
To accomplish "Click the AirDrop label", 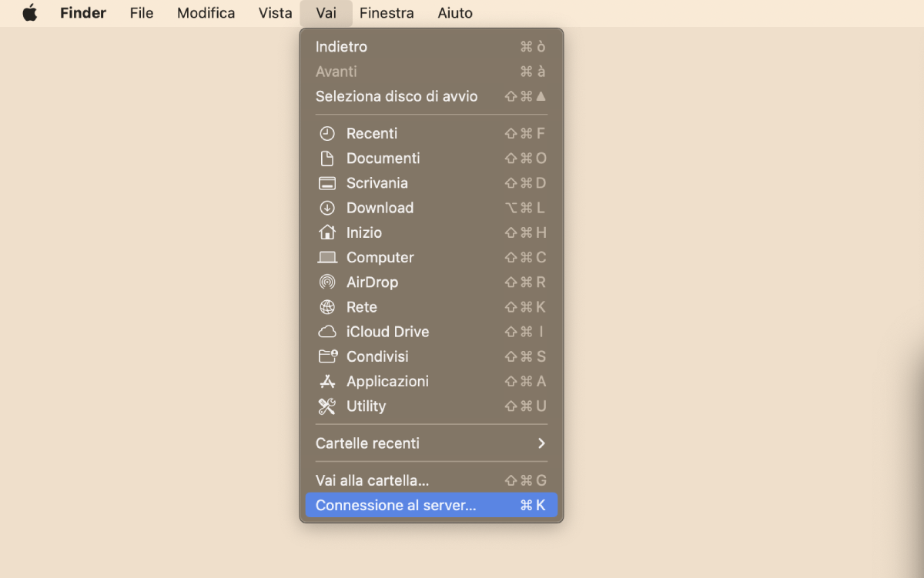I will pos(373,282).
